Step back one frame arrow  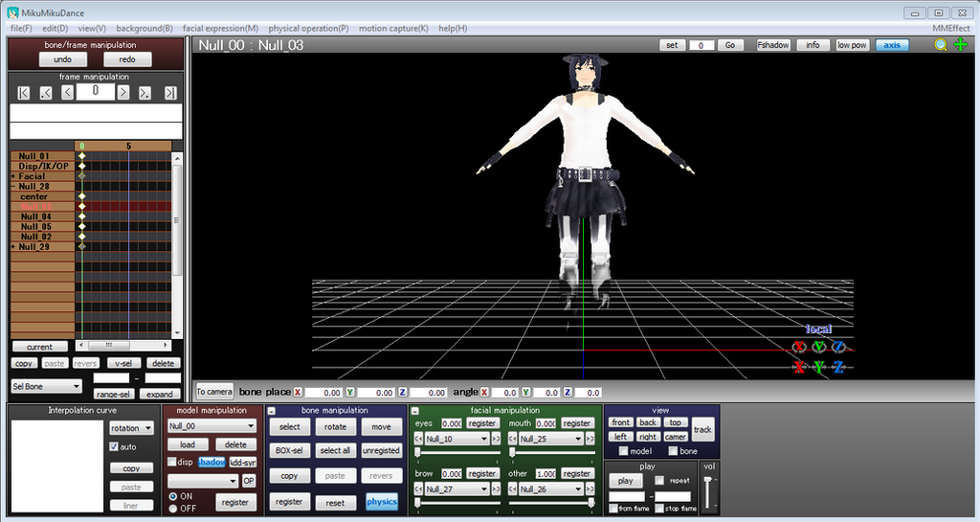(68, 93)
